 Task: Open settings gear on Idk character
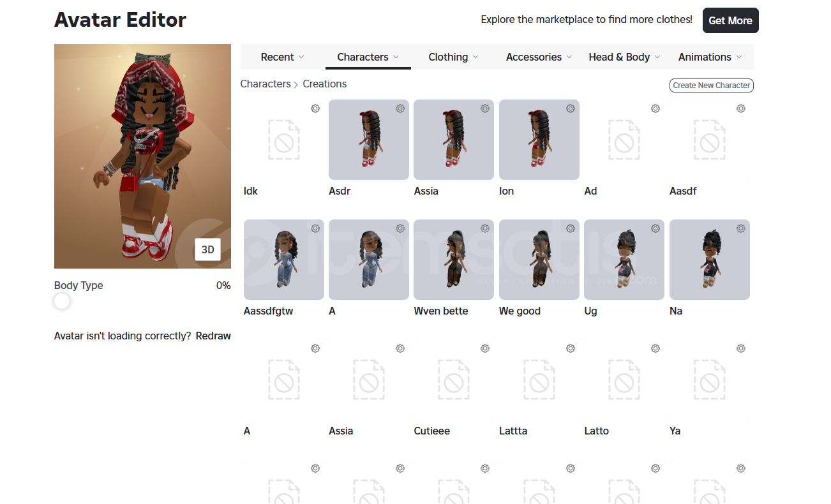315,108
